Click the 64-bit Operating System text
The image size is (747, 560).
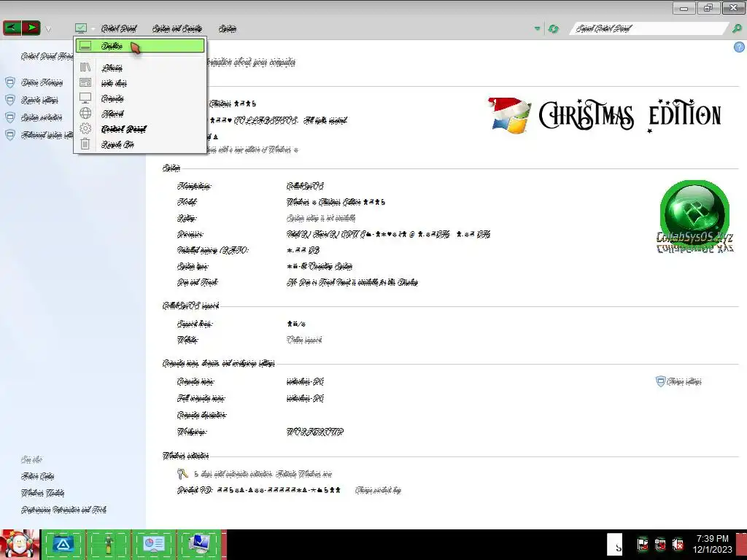tap(320, 266)
